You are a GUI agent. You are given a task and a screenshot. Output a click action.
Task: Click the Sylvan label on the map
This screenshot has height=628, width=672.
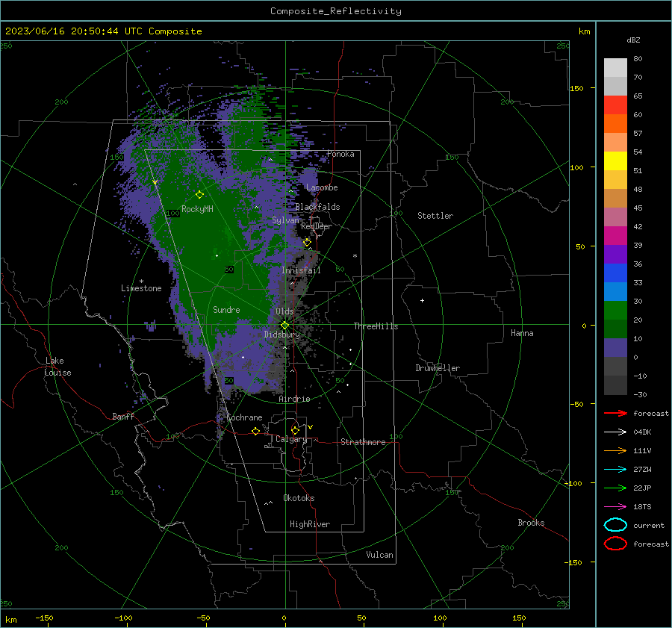click(285, 220)
